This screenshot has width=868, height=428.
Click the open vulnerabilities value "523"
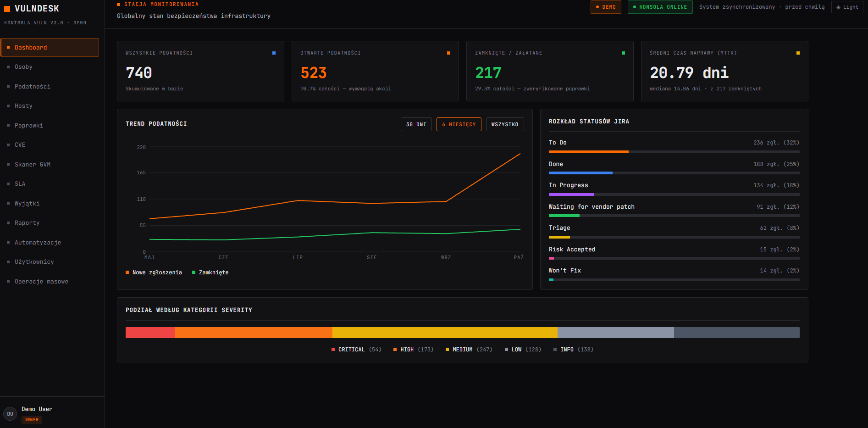point(314,73)
